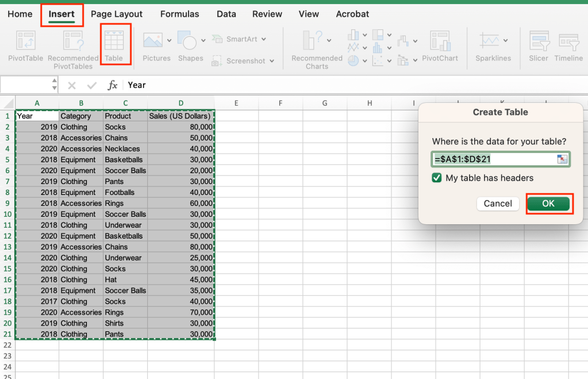Click the select-all corner of the sheet
The image size is (588, 379).
8,103
